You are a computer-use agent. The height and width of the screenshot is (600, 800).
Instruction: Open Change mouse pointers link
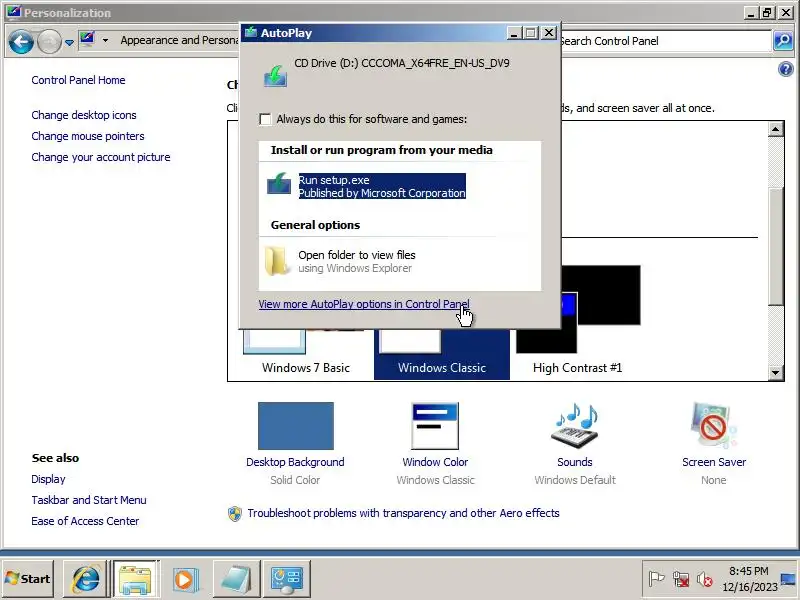click(x=88, y=136)
